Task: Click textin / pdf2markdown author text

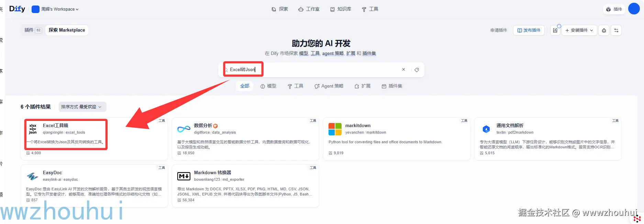Action: point(515,133)
